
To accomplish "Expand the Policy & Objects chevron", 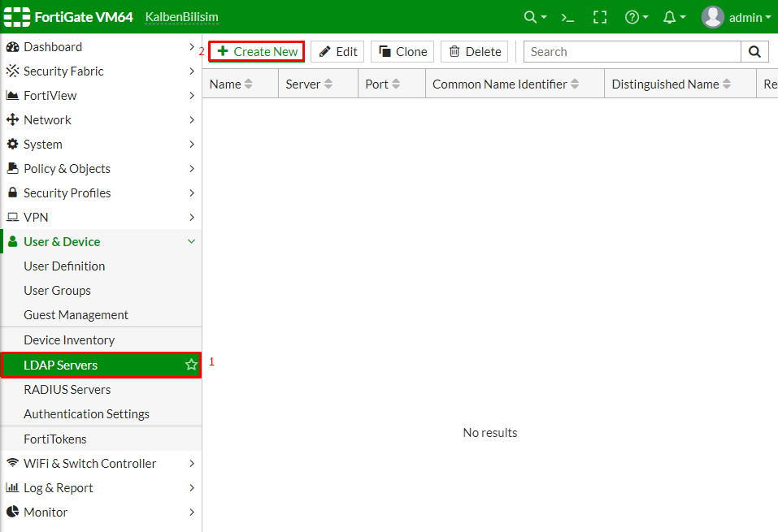I will tap(192, 168).
